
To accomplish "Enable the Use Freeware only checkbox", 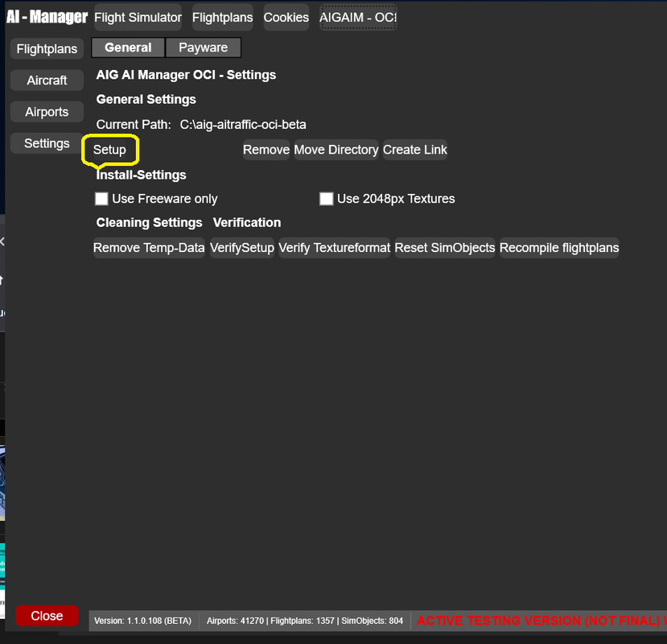I will (101, 199).
